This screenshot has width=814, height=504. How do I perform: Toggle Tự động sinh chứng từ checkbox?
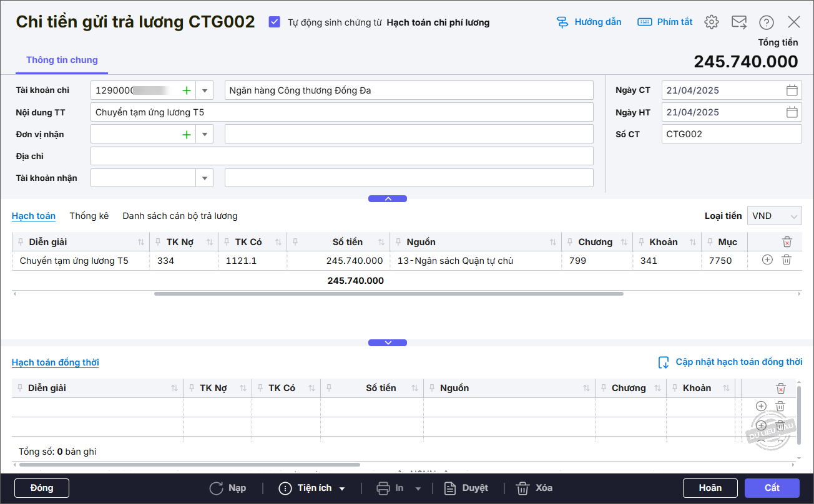tap(274, 22)
